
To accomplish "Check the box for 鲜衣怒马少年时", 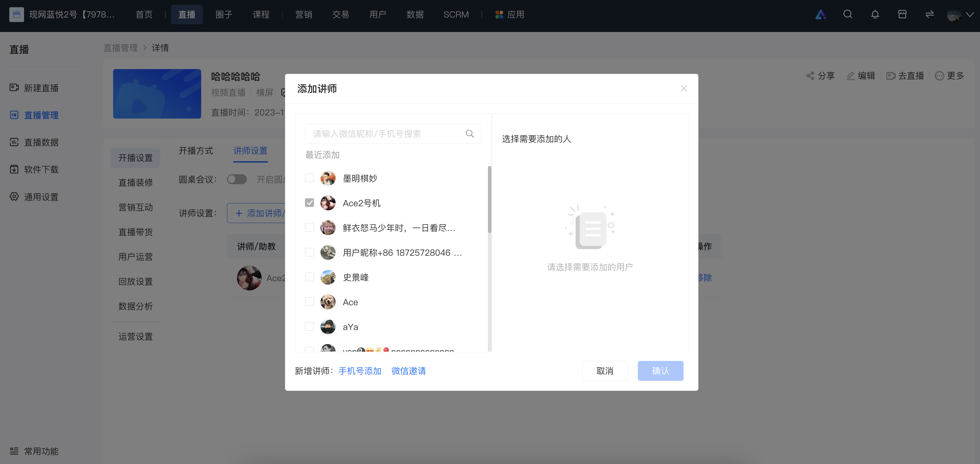I will pos(309,228).
